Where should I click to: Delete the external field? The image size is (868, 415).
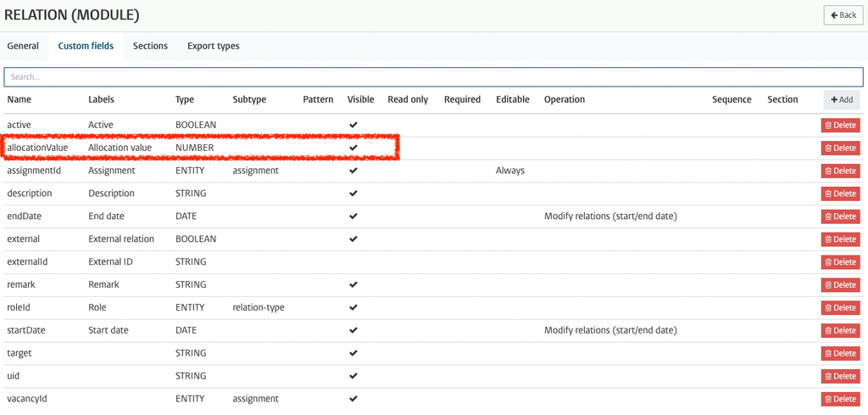pyautogui.click(x=840, y=238)
